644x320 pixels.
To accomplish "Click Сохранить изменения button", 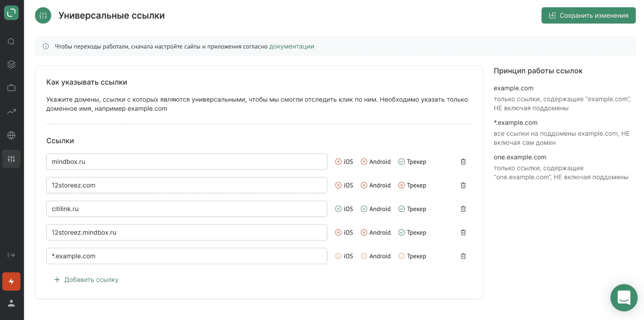I will [588, 15].
